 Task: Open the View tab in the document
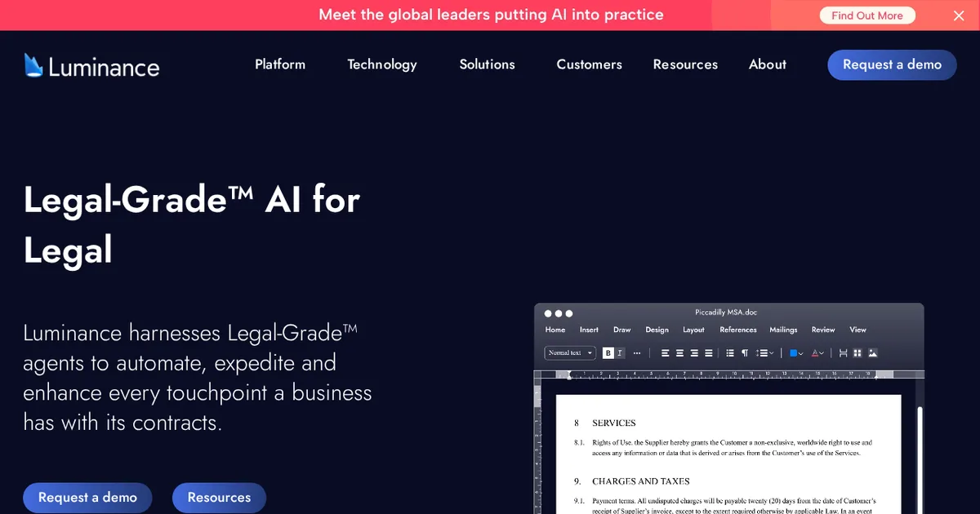857,330
